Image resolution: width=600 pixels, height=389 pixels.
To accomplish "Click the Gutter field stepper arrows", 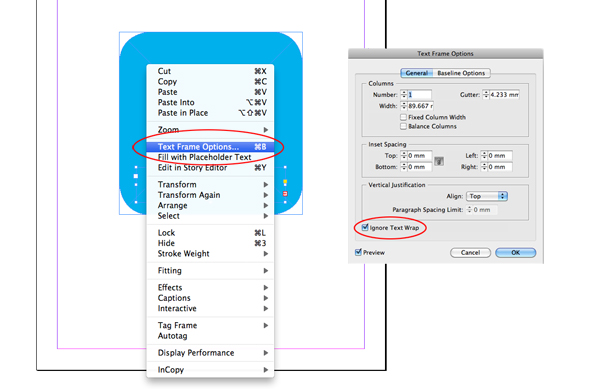I will coord(486,94).
